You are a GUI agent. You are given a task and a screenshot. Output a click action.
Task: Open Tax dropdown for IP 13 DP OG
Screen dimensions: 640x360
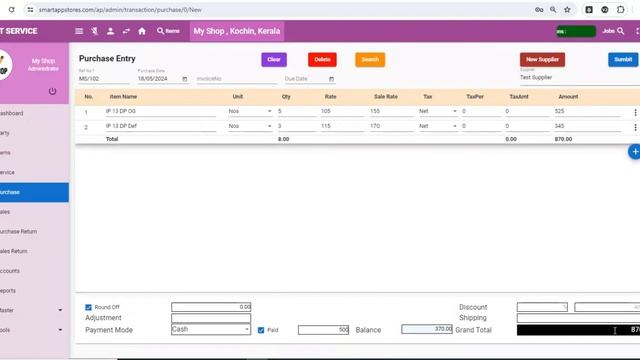pyautogui.click(x=438, y=111)
